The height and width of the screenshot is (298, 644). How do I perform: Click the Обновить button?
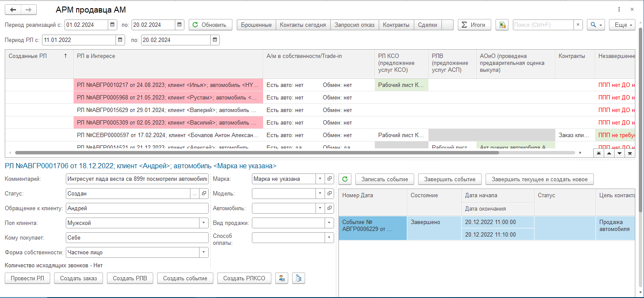(x=210, y=25)
